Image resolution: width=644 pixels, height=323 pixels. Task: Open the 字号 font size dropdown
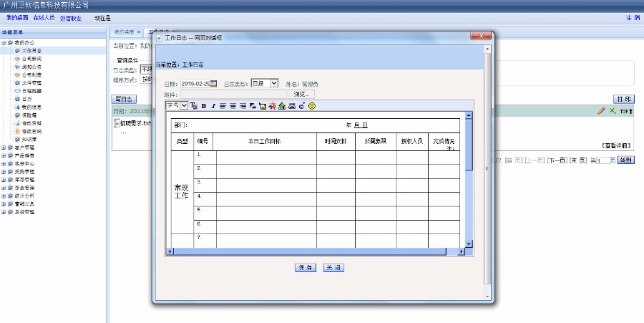pyautogui.click(x=177, y=105)
